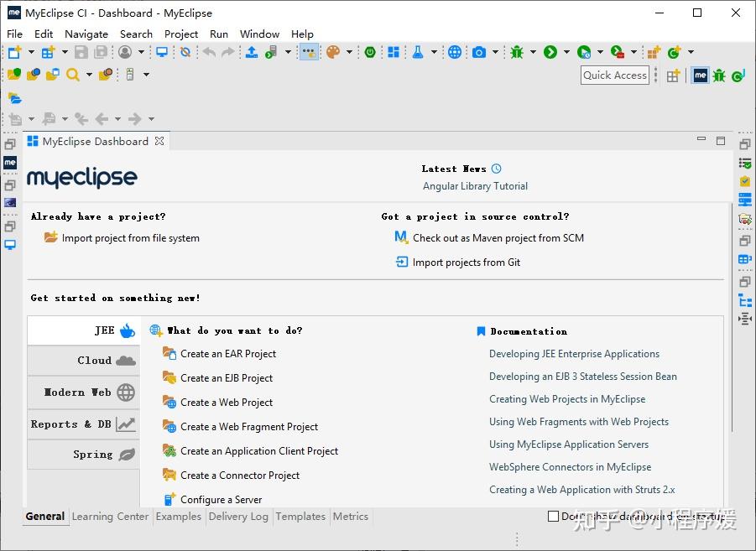This screenshot has width=756, height=551.
Task: Click the blue open folder icon on third toolbar row
Action: coord(15,98)
